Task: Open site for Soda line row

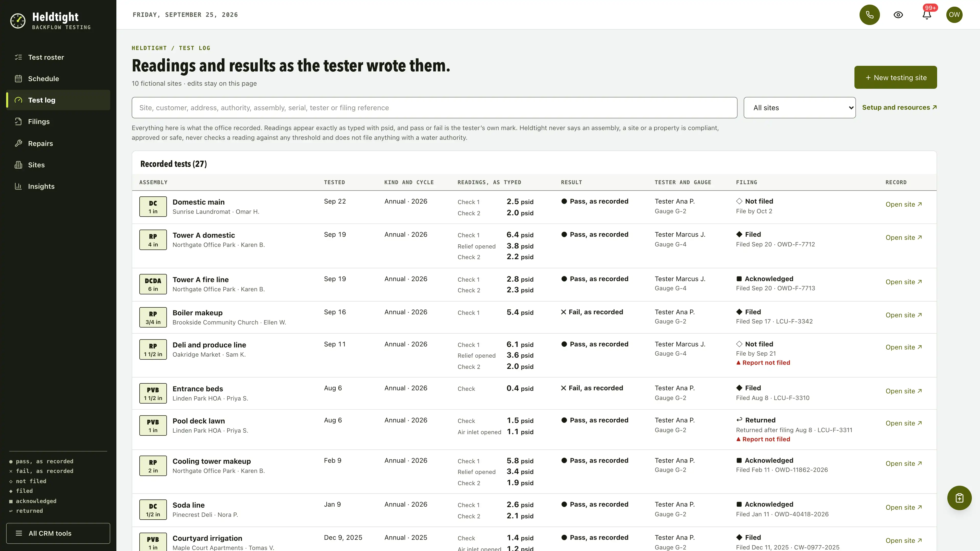Action: [903, 507]
